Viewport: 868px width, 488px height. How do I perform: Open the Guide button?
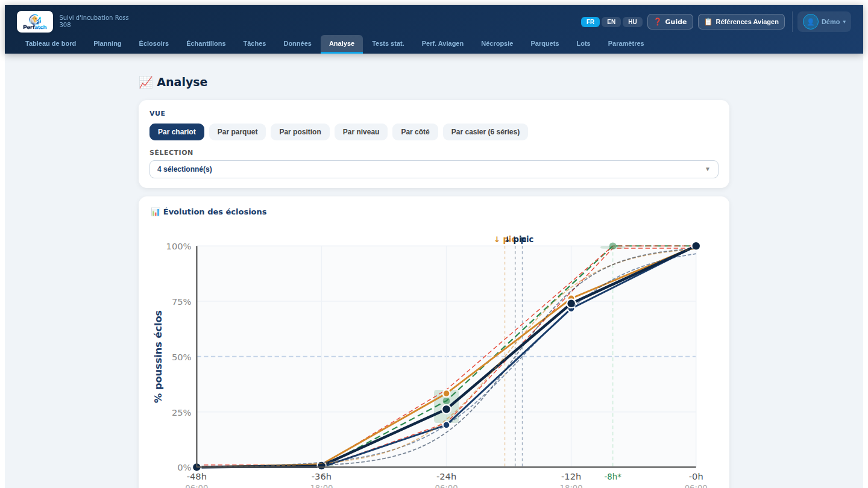(670, 22)
